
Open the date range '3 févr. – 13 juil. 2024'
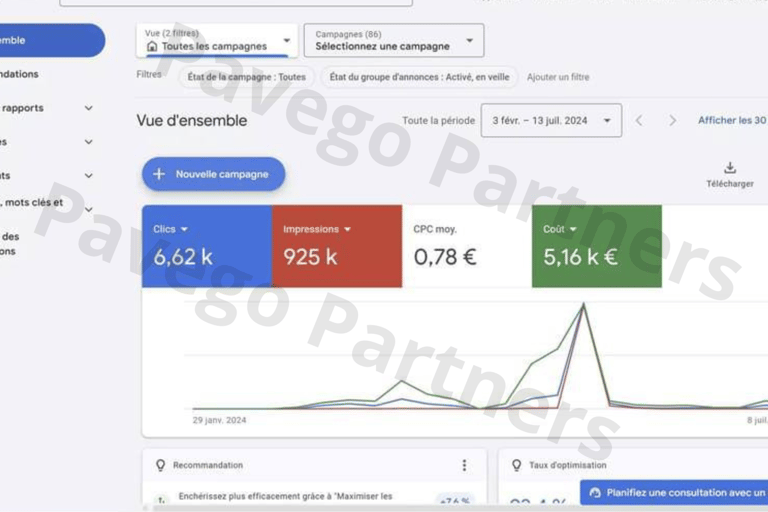551,121
